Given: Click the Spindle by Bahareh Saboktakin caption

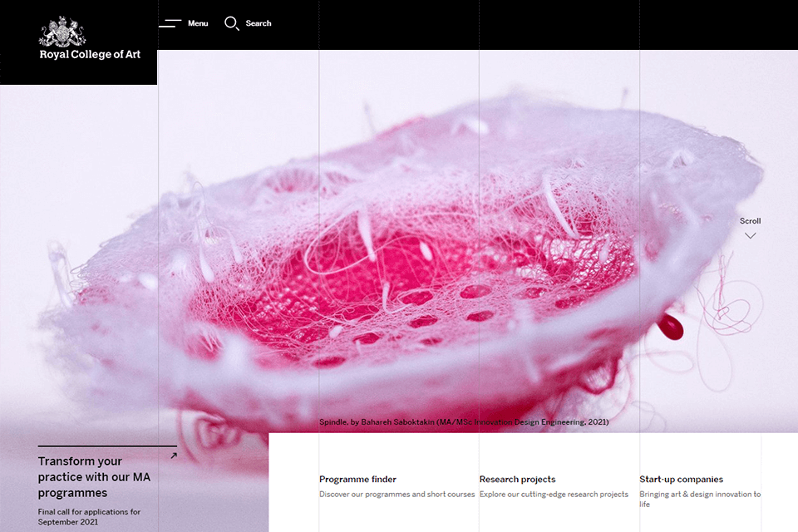Looking at the screenshot, I should click(464, 422).
